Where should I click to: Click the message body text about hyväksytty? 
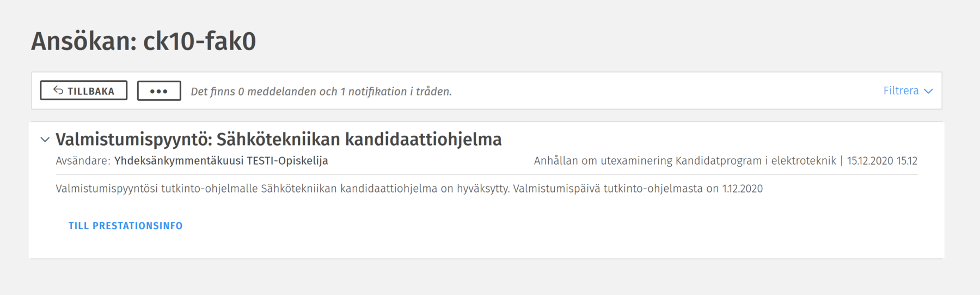[x=408, y=189]
